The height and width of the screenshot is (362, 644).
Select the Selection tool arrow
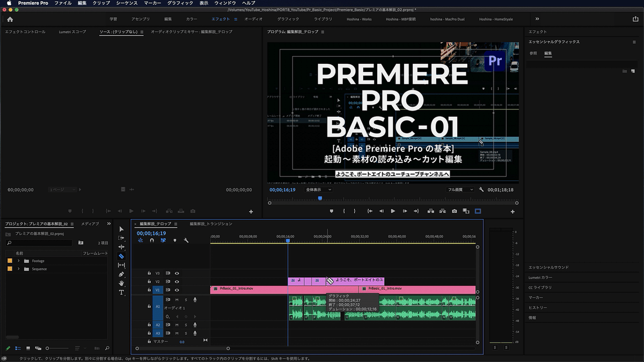coord(121,229)
